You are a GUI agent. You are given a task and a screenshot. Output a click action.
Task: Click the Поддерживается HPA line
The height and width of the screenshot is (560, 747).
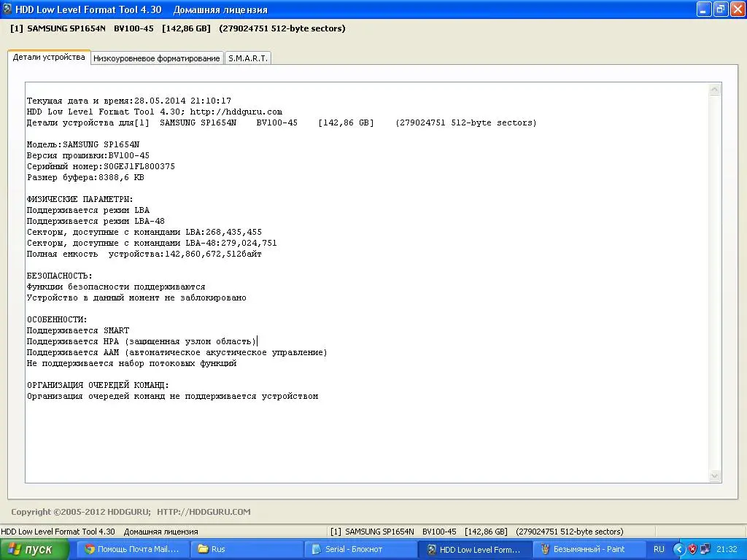(x=142, y=341)
